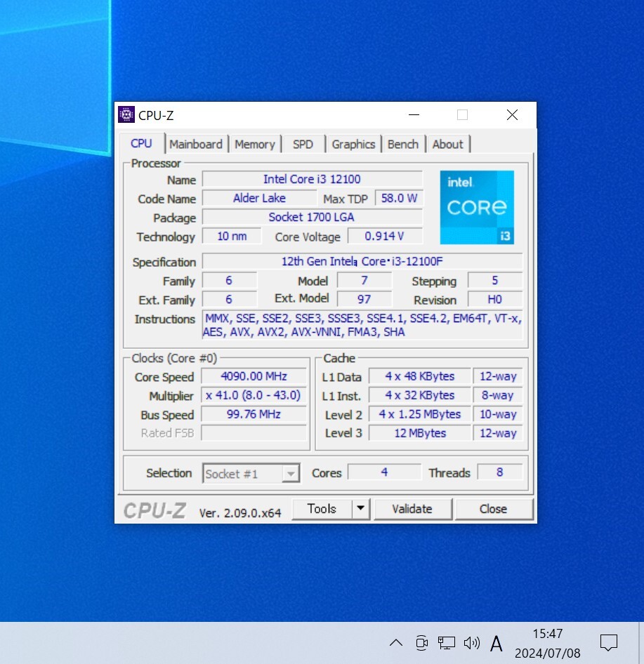Expand hidden icons with the tray chevron

(395, 642)
